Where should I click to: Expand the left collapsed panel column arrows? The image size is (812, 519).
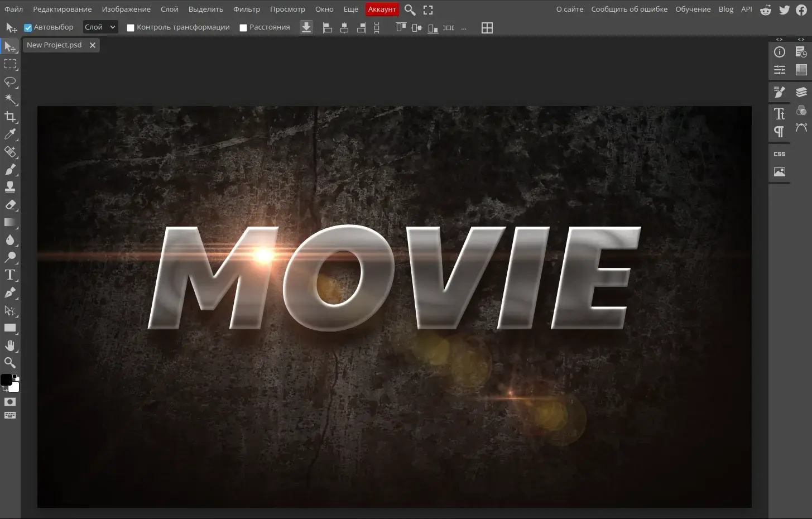[x=780, y=40]
